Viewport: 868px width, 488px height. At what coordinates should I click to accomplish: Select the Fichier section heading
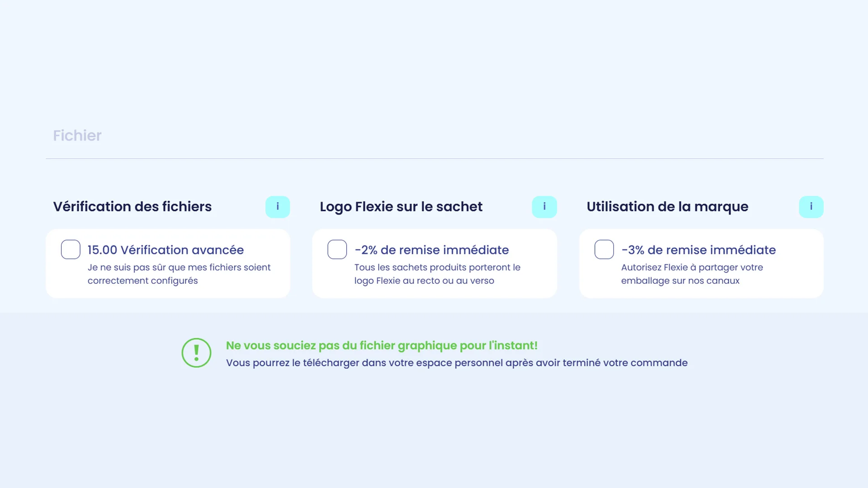77,136
